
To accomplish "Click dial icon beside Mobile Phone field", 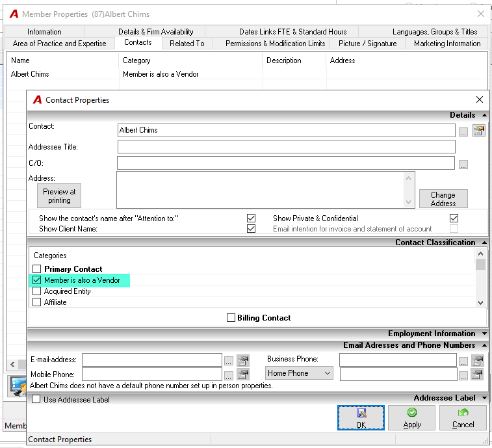I will pyautogui.click(x=243, y=375).
